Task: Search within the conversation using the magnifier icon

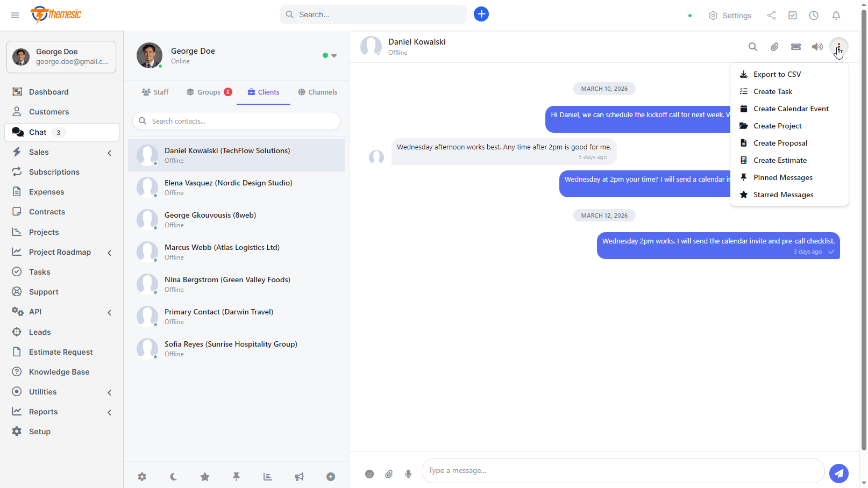Action: point(753,47)
